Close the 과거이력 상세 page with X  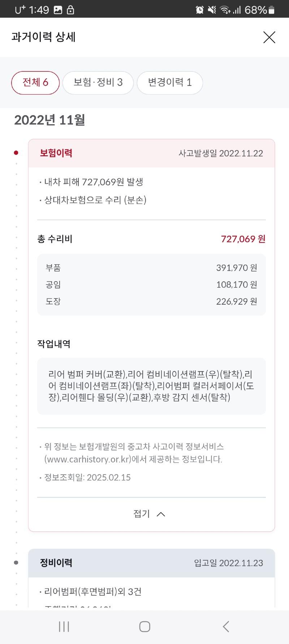click(x=269, y=37)
